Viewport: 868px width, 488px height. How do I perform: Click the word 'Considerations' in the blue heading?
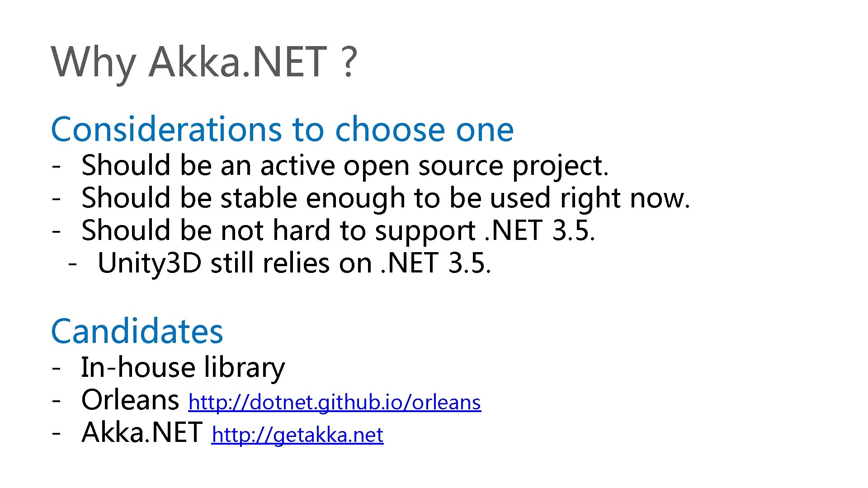coord(166,129)
